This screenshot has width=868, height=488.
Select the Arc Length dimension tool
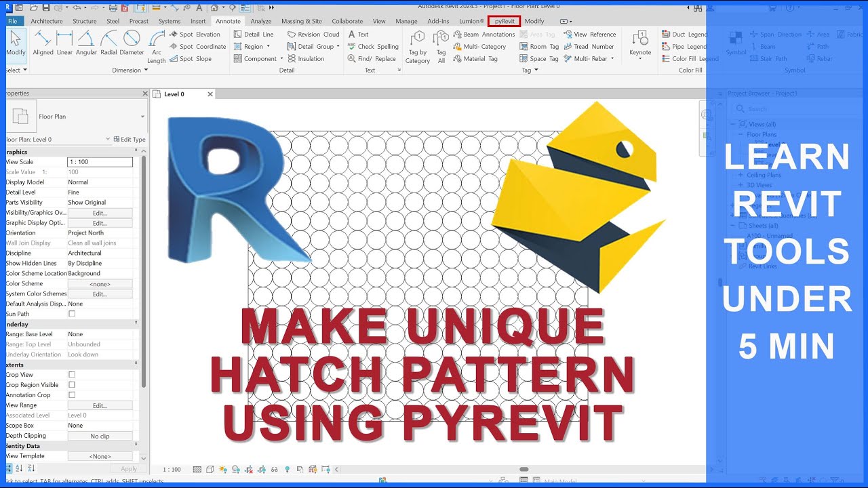(x=157, y=47)
